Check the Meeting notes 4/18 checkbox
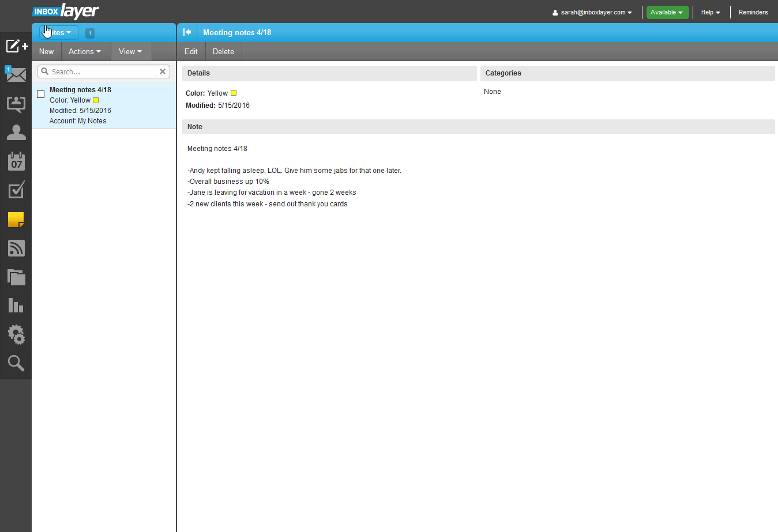Viewport: 778px width, 532px height. [x=40, y=94]
